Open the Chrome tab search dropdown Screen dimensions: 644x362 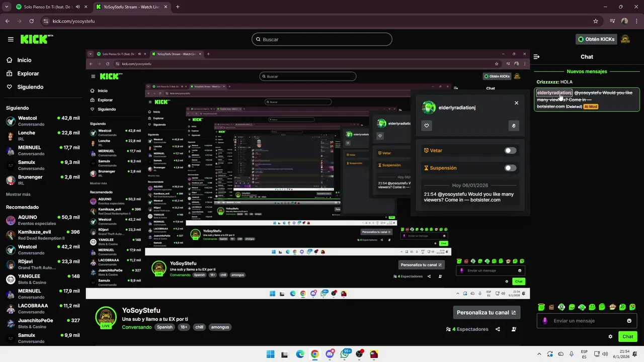[x=7, y=7]
